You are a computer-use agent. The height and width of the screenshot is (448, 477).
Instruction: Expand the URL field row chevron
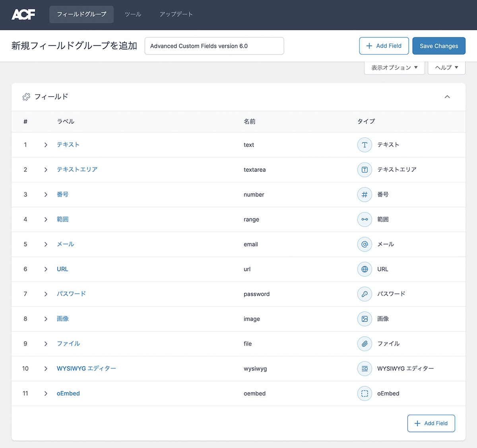coord(46,269)
